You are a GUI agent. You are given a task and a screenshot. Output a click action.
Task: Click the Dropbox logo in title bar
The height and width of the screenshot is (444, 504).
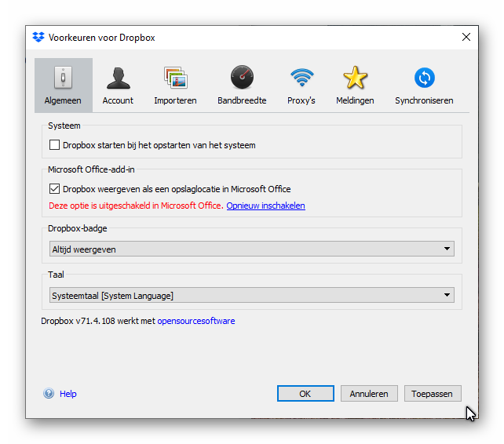point(38,38)
